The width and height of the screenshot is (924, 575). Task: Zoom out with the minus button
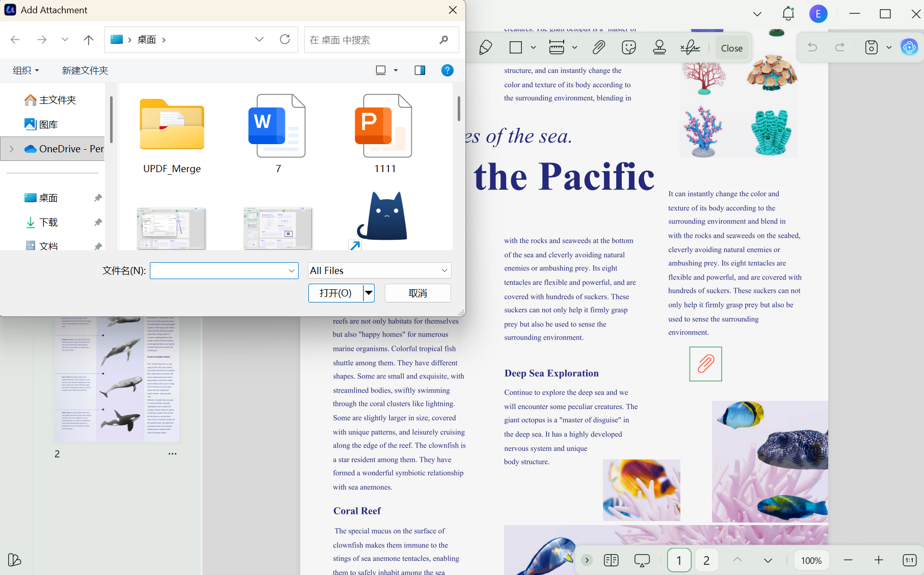[x=848, y=560]
